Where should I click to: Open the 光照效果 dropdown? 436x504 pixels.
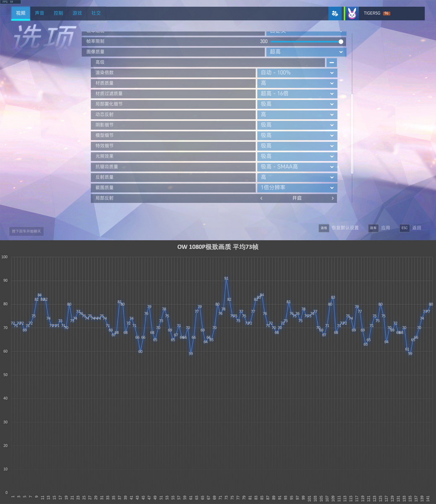click(x=297, y=156)
